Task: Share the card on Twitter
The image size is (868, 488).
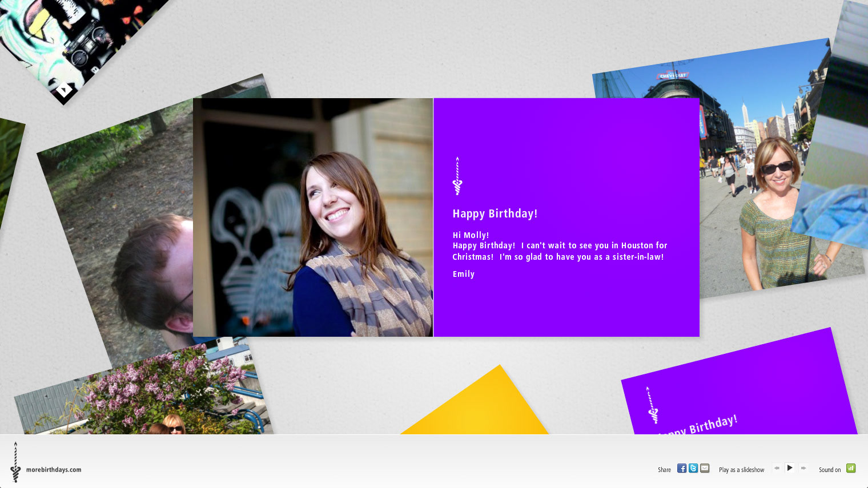Action: 693,468
